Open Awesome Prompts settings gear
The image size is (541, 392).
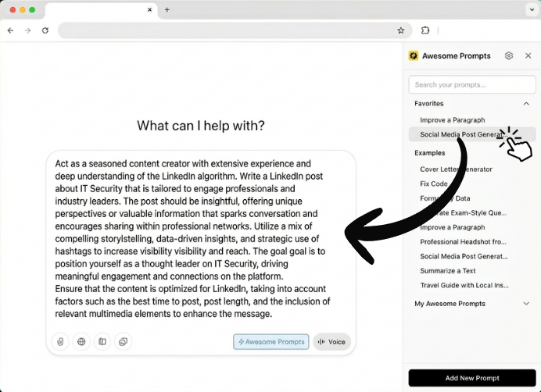click(509, 55)
